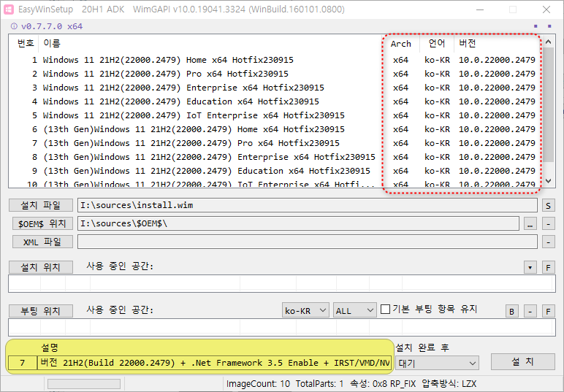Select row 3 Windows 11 Enterprise x64
Image resolution: width=564 pixels, height=392 pixels.
pos(275,88)
